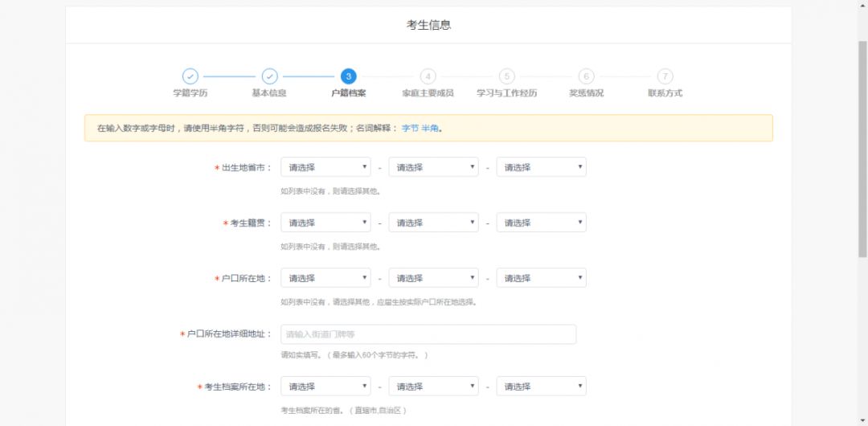
Task: Open second 出生地省市 city dropdown
Action: tap(433, 167)
